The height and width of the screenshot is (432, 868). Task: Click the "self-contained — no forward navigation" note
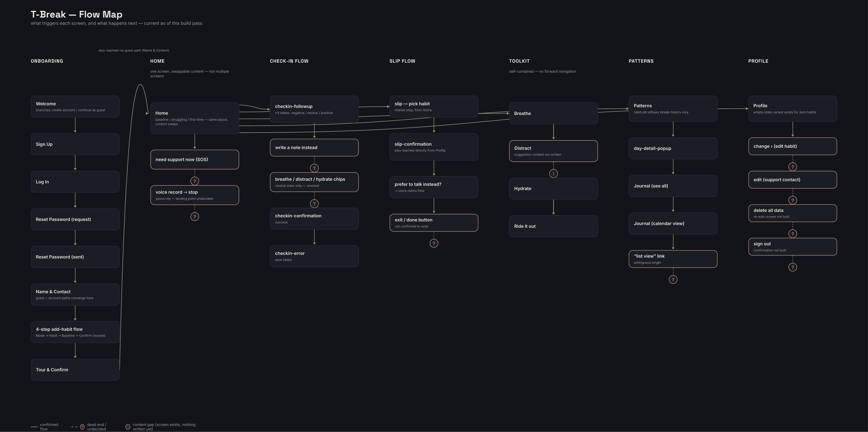click(542, 71)
